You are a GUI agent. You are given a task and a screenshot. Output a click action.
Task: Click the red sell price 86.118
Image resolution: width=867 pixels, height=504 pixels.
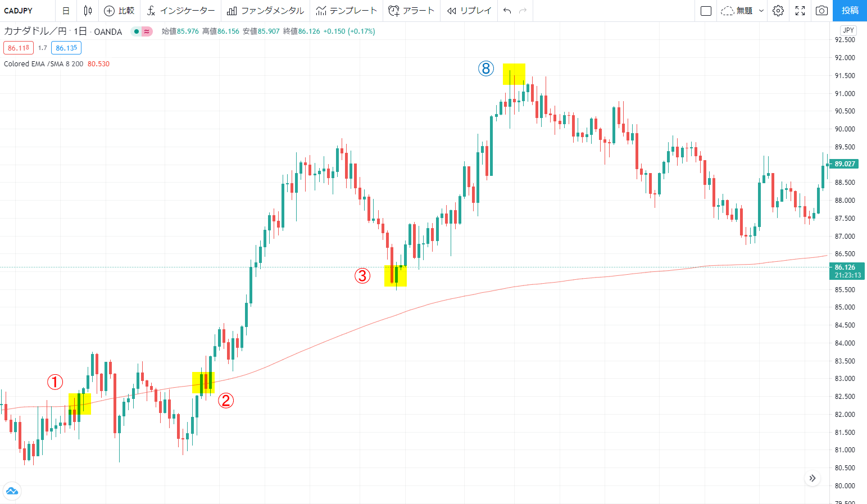click(19, 48)
